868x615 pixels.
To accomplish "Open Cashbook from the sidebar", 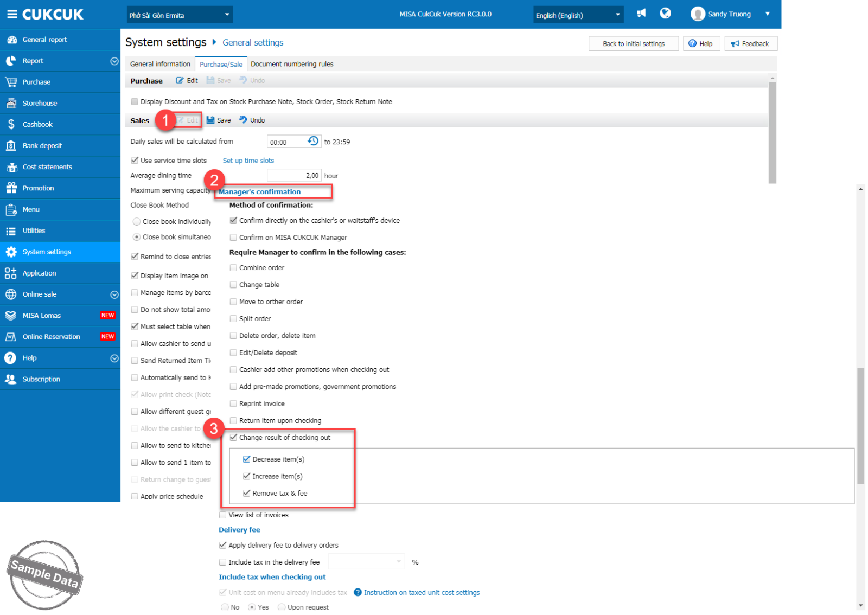I will point(37,125).
